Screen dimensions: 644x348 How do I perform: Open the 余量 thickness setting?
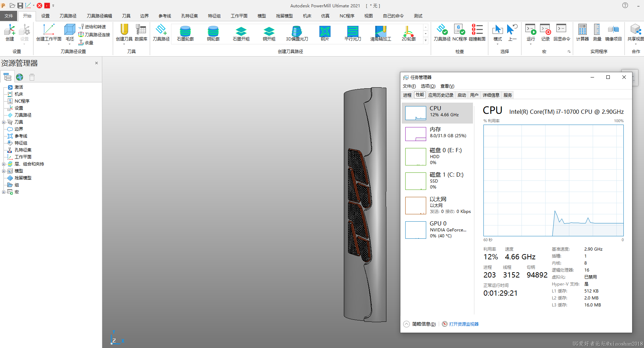86,43
